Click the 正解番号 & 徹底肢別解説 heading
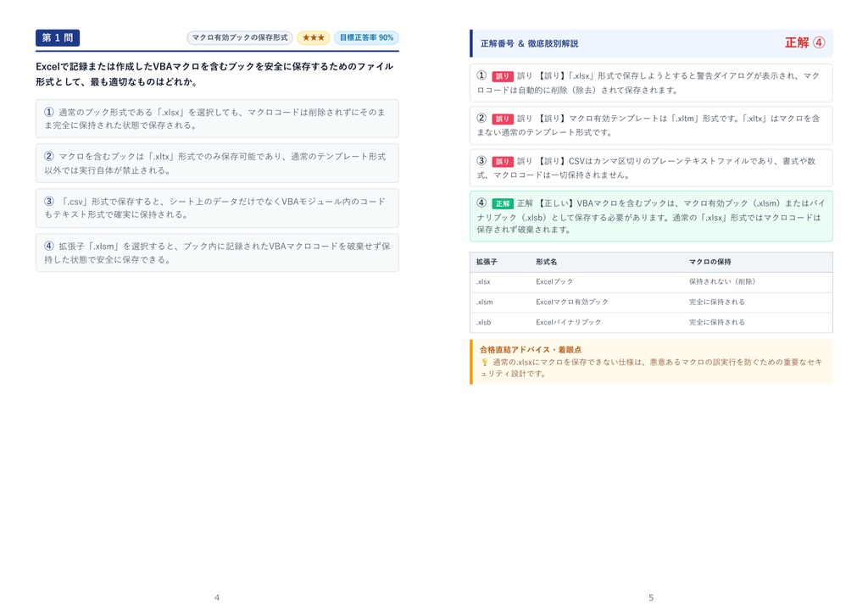Screen dimensions: 868x616 529,43
